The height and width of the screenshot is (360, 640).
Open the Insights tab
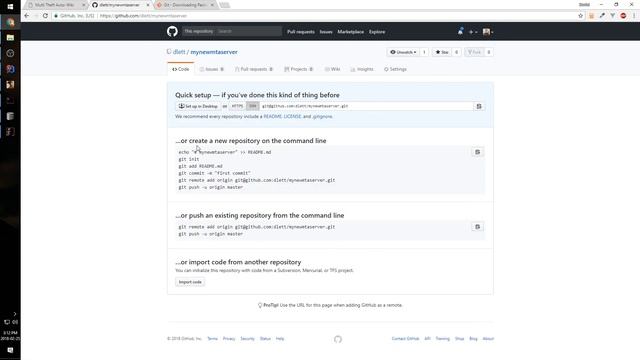point(362,69)
